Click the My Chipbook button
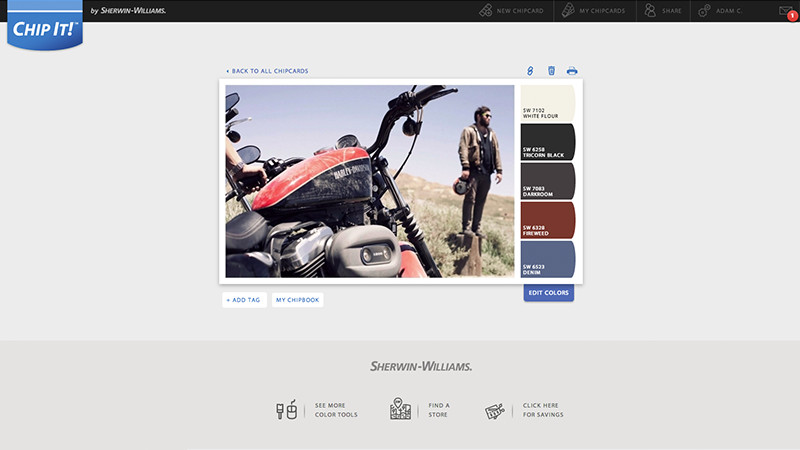Viewport: 800px width, 450px height. [297, 300]
